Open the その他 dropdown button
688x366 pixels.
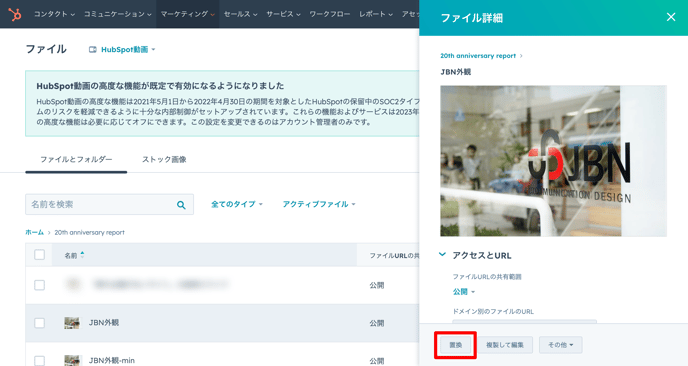point(560,345)
